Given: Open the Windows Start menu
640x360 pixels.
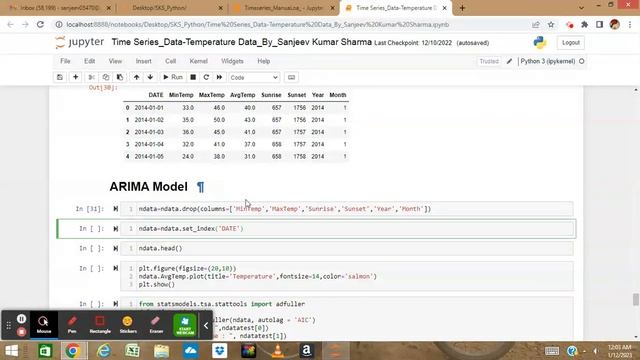Looking at the screenshot, I should 11,351.
